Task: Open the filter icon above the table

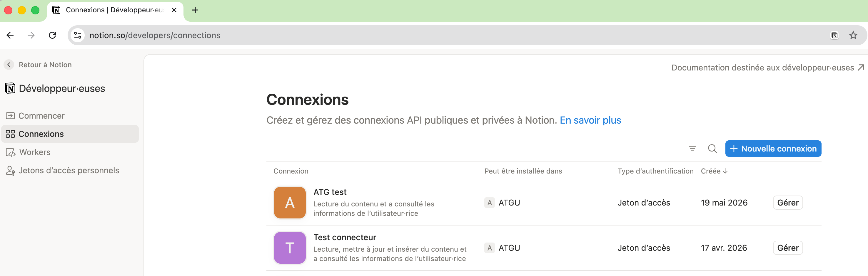Action: pyautogui.click(x=692, y=149)
